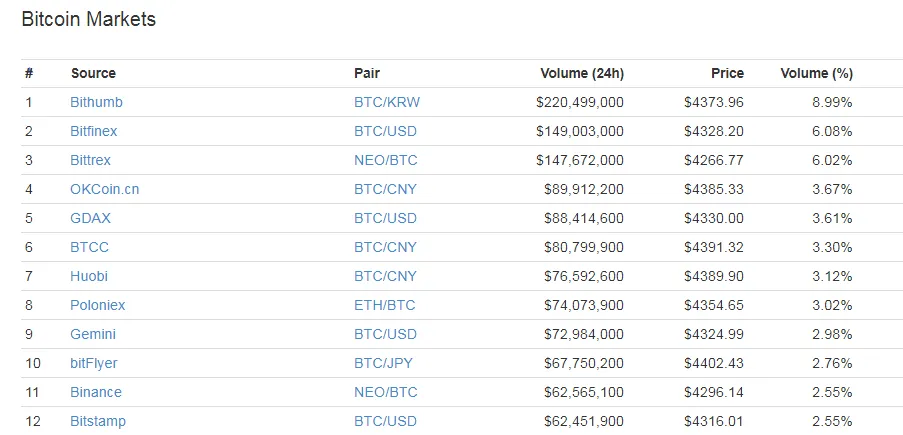Select the $89,912,200 volume cell
This screenshot has width=903, height=435.
(x=584, y=189)
